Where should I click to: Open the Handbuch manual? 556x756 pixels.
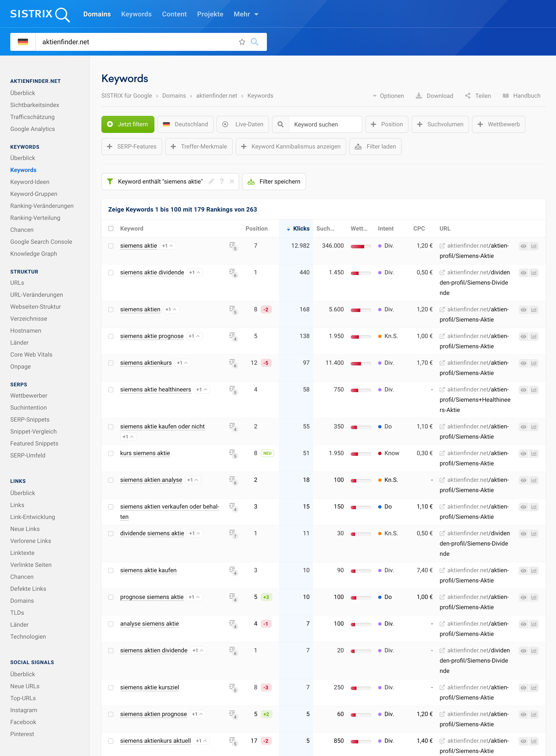521,96
